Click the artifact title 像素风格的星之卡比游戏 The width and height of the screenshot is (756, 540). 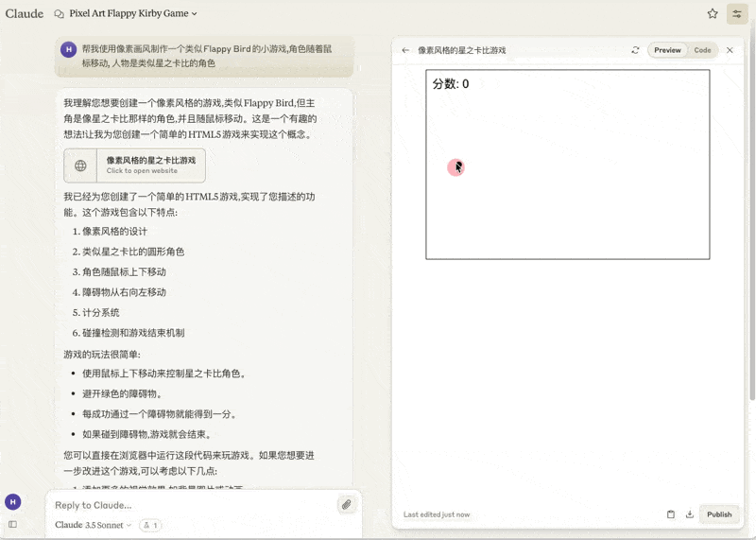click(x=461, y=50)
